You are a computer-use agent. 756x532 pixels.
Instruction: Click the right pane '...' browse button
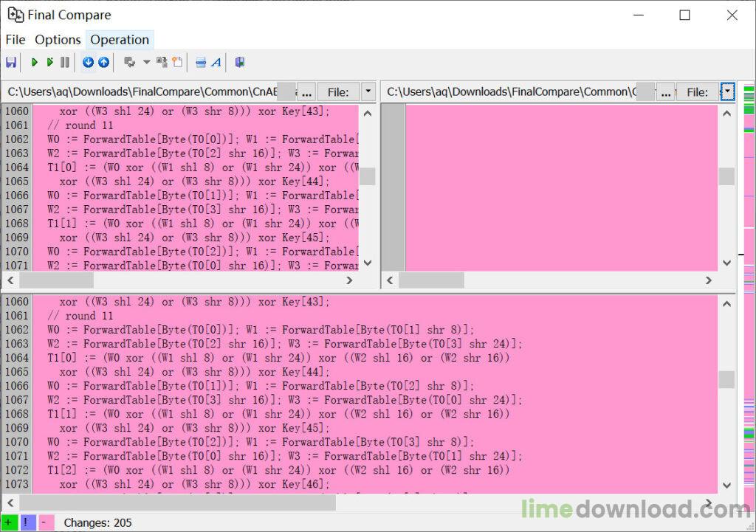click(667, 91)
